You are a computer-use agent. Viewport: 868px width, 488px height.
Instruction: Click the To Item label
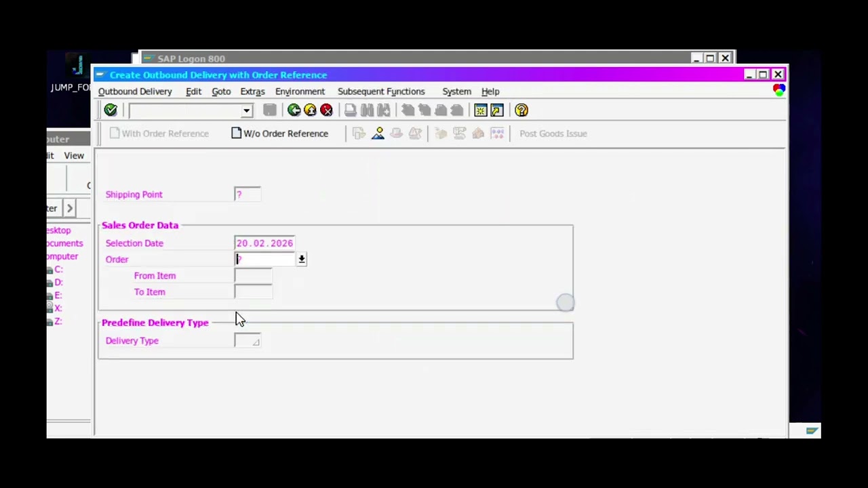[x=149, y=292]
